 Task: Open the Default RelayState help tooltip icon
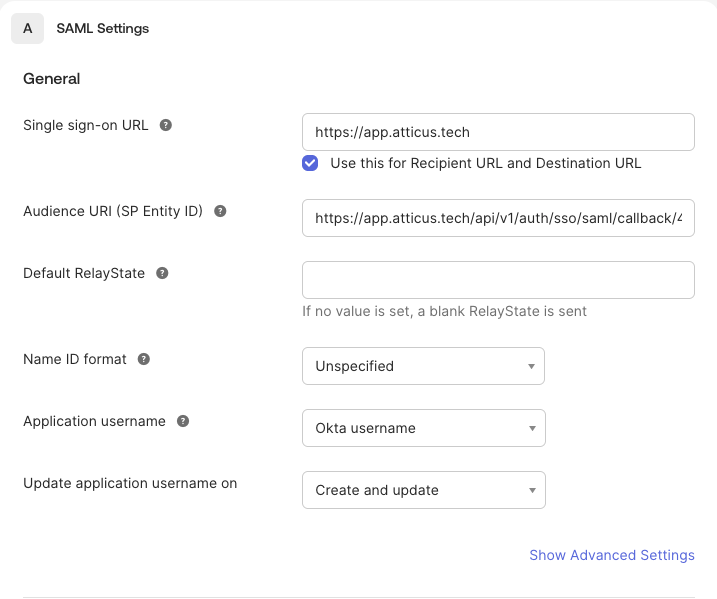point(162,273)
